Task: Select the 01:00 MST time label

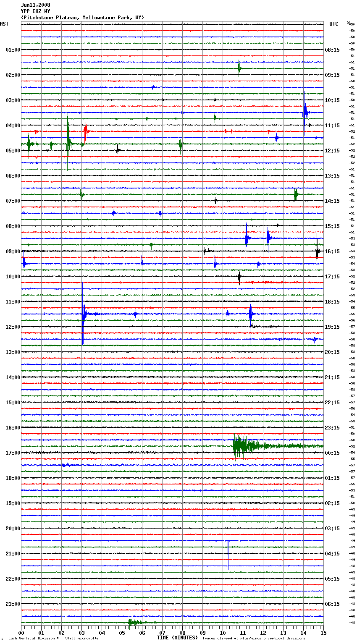Action: click(13, 50)
